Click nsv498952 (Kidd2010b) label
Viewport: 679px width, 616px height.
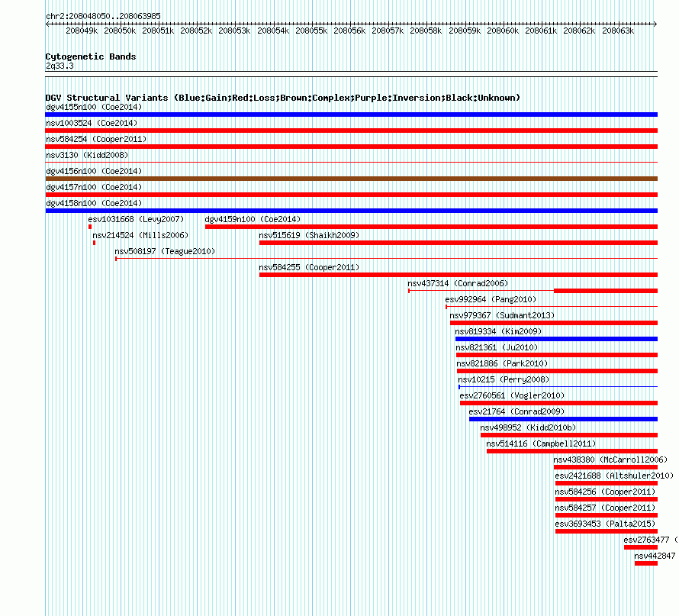tap(528, 427)
